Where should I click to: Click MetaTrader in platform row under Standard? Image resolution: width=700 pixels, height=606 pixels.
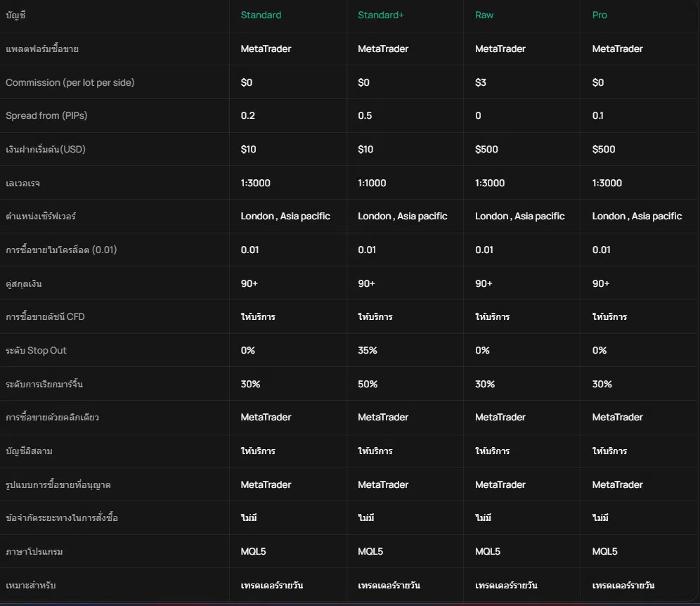coord(266,49)
